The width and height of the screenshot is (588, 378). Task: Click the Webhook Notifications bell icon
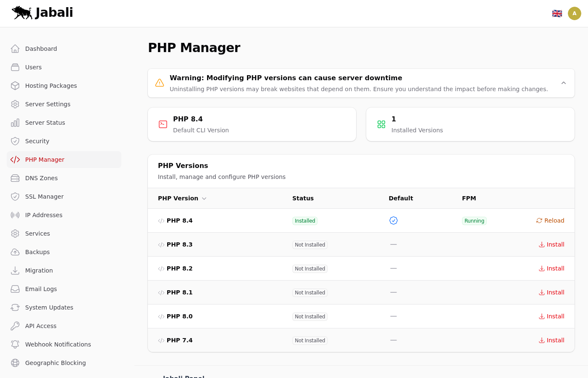pyautogui.click(x=15, y=344)
